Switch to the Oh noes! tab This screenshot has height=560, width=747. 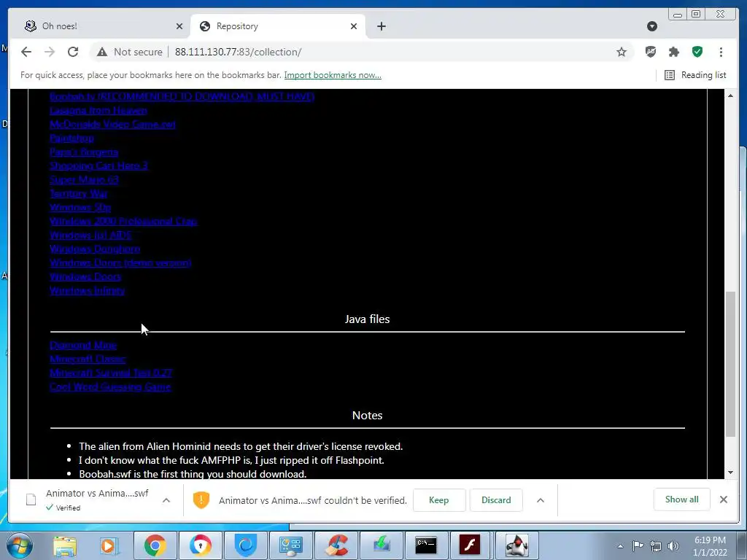(100, 26)
